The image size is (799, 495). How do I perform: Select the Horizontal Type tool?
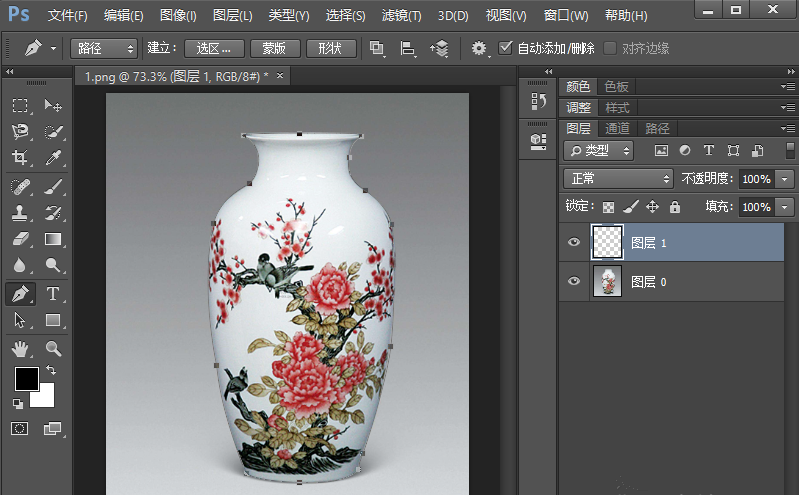pyautogui.click(x=53, y=294)
